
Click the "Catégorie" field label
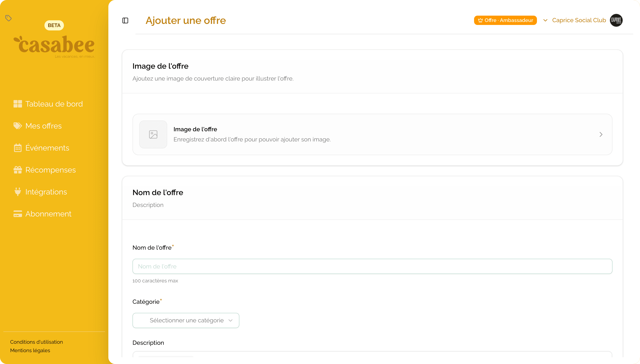click(146, 302)
